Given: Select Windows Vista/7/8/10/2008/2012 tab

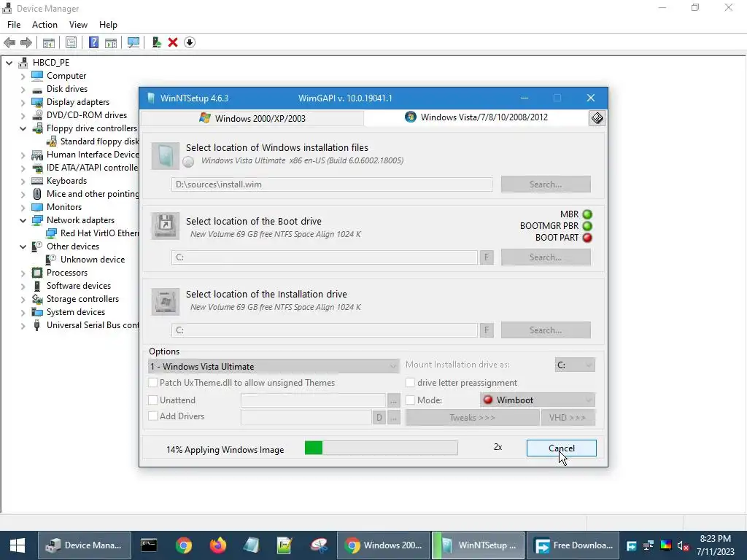Looking at the screenshot, I should click(476, 117).
